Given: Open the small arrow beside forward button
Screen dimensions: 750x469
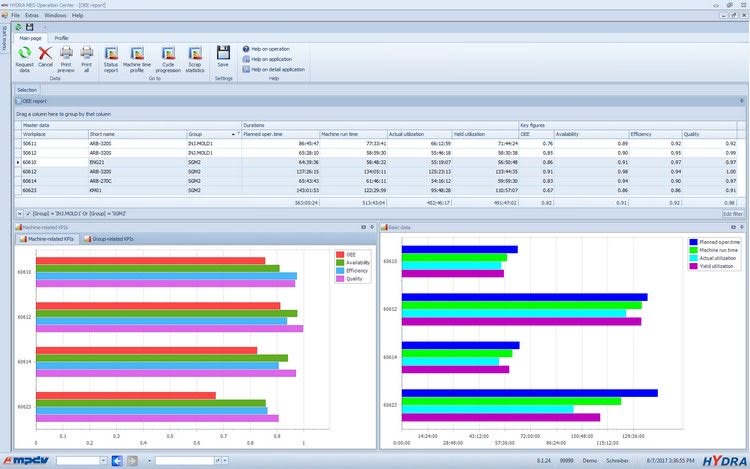Looking at the screenshot, I should (149, 460).
